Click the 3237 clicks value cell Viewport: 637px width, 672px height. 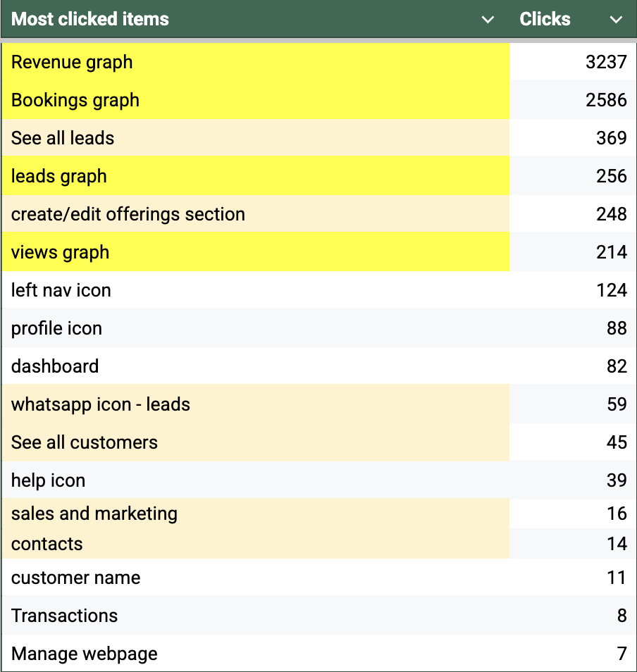[605, 62]
